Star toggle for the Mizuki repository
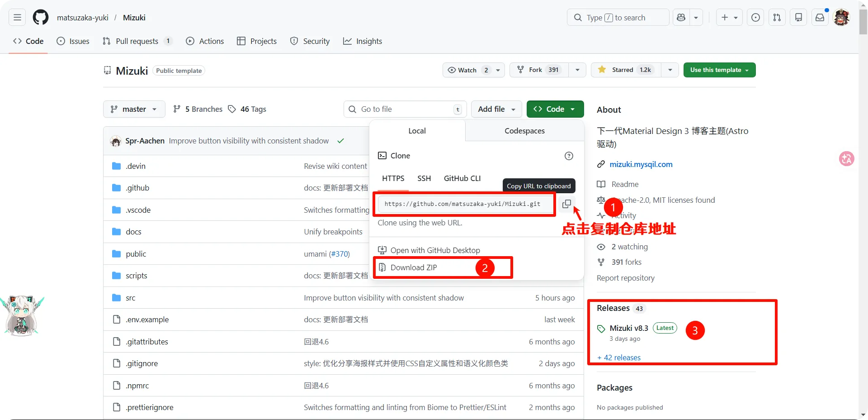This screenshot has height=420, width=868. tap(626, 70)
